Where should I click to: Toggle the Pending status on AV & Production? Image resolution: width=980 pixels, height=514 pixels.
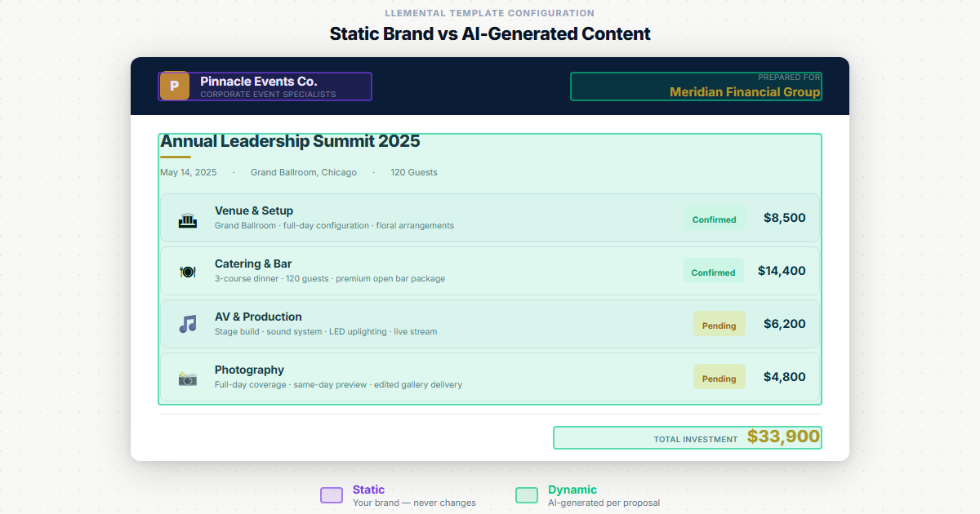coord(719,324)
